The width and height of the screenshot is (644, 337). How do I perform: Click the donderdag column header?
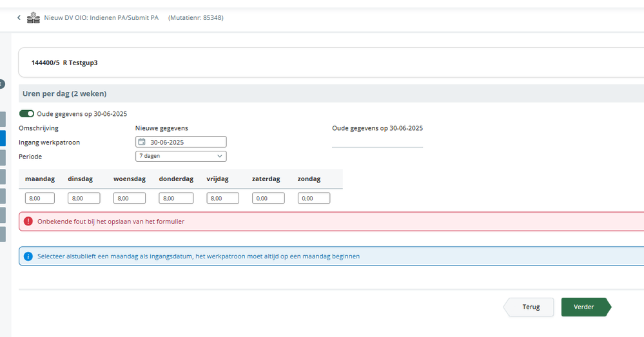click(176, 179)
